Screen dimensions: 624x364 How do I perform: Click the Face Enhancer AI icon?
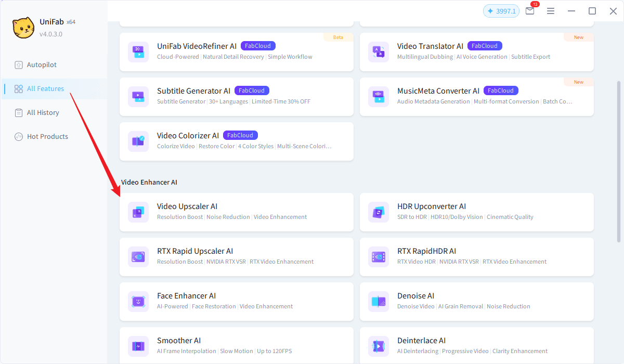(x=138, y=302)
